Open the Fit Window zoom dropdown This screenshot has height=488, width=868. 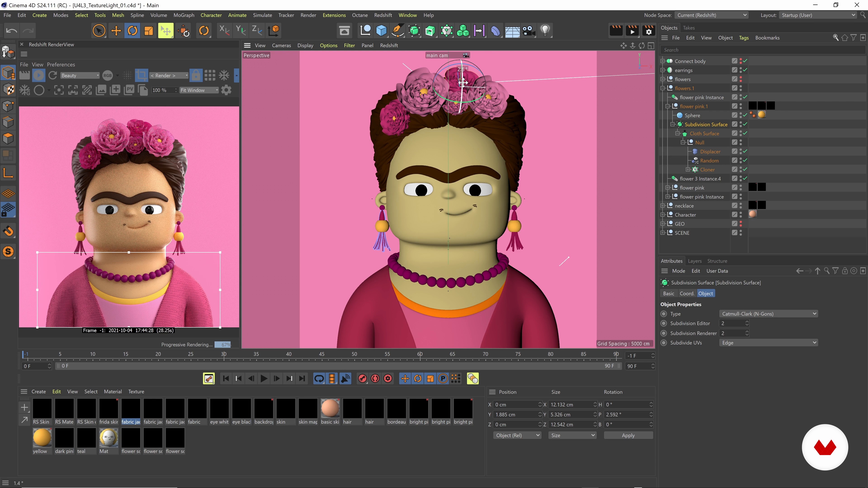199,90
